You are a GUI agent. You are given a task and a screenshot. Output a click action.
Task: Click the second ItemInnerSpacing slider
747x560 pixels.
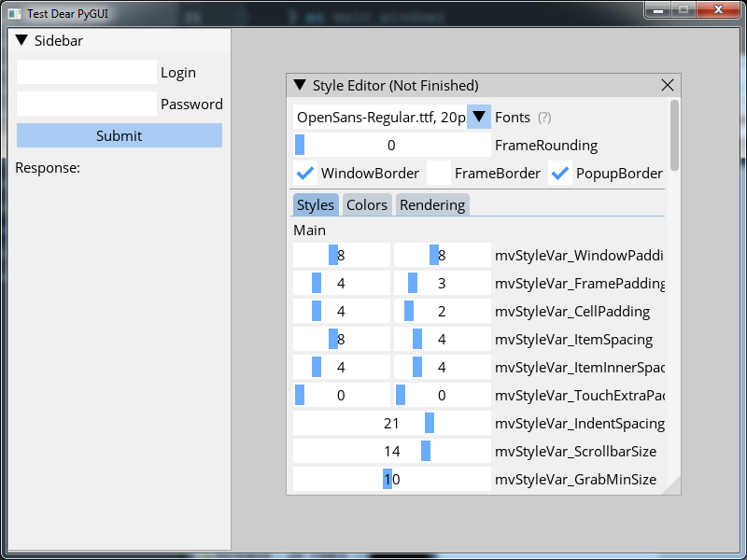tap(442, 367)
